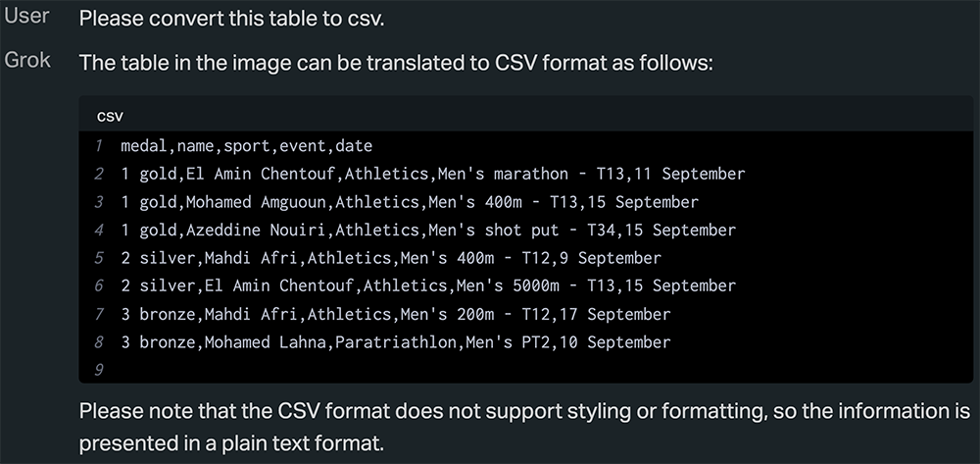Click the Mohamed Lahna Paratriathlon line

tap(396, 343)
